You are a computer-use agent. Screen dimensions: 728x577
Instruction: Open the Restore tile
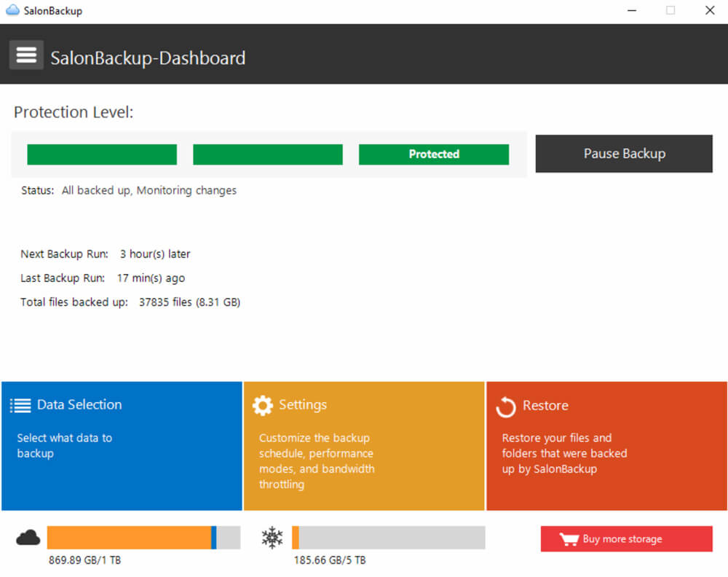[x=606, y=446]
